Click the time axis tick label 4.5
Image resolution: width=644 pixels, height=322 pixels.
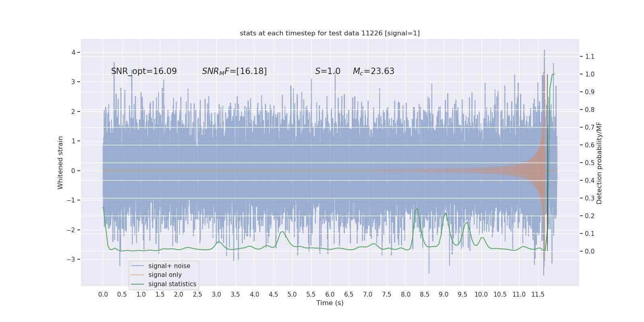[273, 294]
